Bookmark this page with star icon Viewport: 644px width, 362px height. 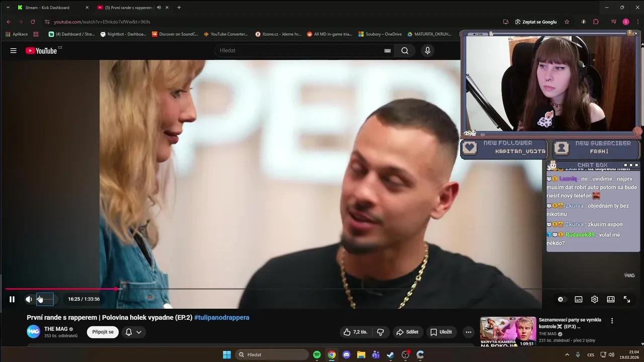coord(567,22)
